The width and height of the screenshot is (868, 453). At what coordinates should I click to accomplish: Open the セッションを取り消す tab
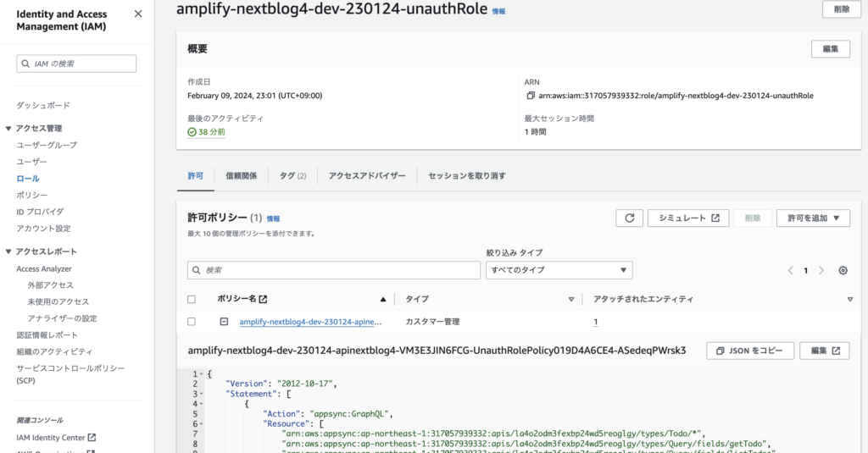pyautogui.click(x=467, y=176)
